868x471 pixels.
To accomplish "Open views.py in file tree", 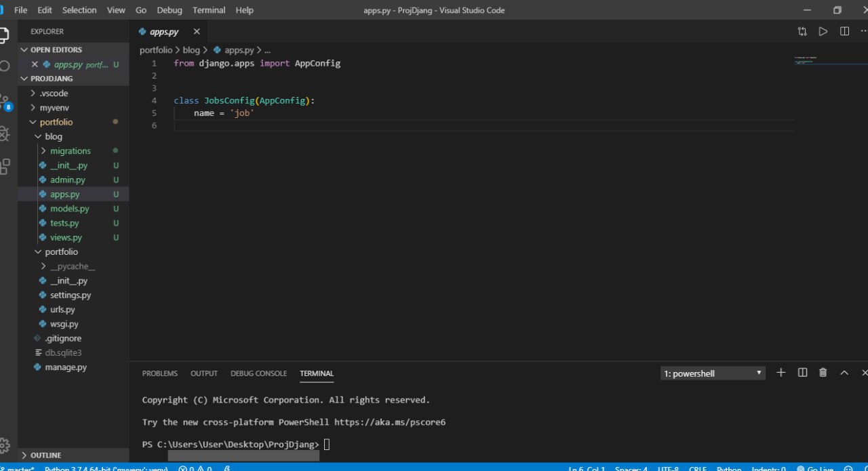I will (x=66, y=237).
